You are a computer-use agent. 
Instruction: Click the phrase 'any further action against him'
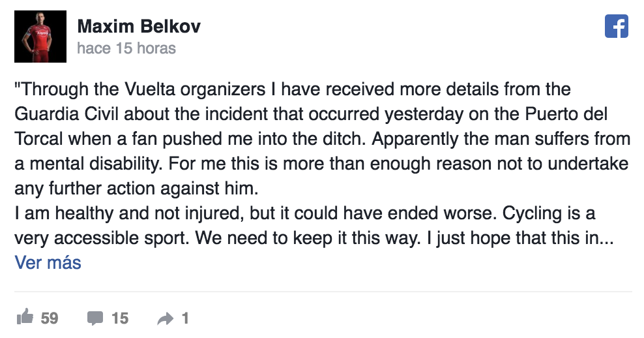pos(137,189)
